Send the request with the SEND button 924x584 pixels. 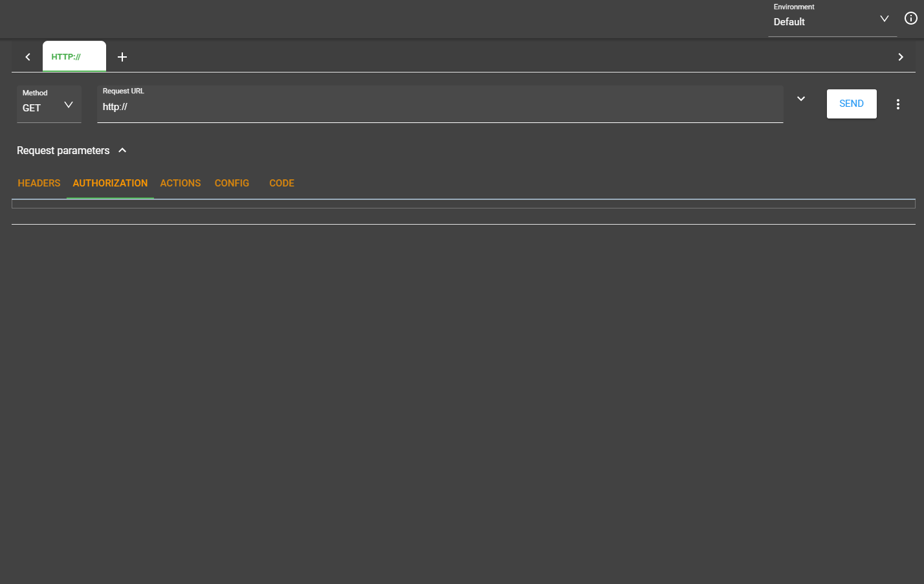point(851,104)
